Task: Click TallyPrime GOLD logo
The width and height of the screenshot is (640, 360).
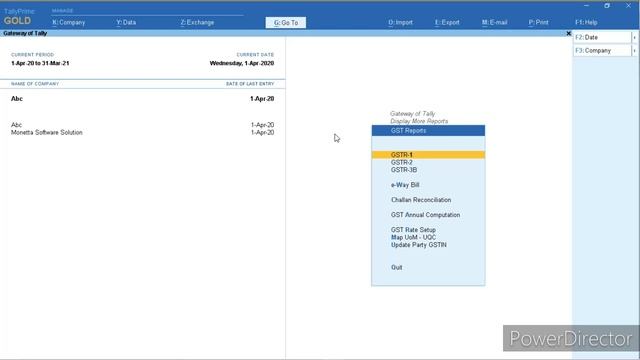Action: [19, 17]
